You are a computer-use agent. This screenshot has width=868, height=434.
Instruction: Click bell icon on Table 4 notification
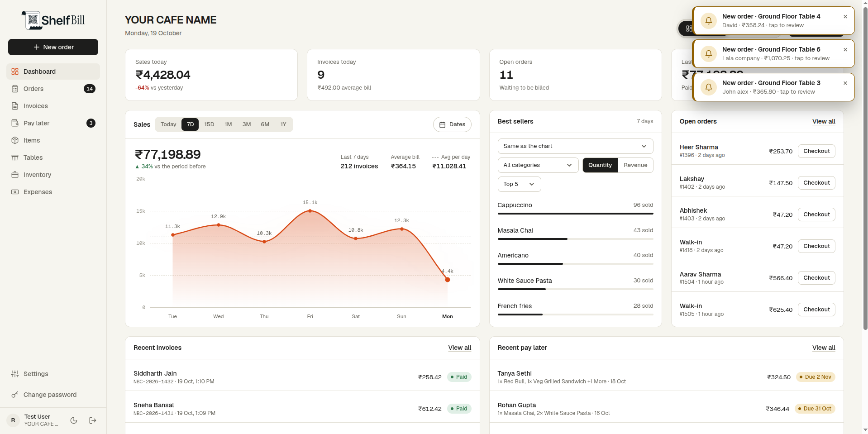(x=709, y=20)
